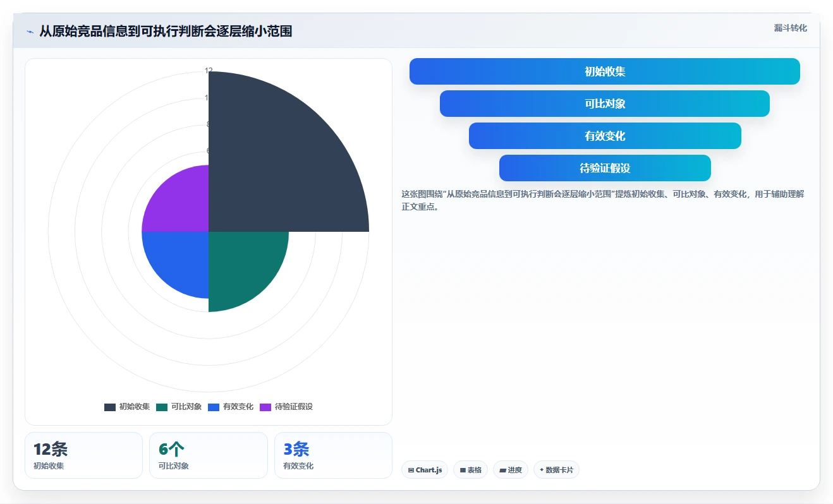Viewport: 833px width, 504px height.
Task: Click the blue 有效变化 chart segment
Action: (180, 259)
